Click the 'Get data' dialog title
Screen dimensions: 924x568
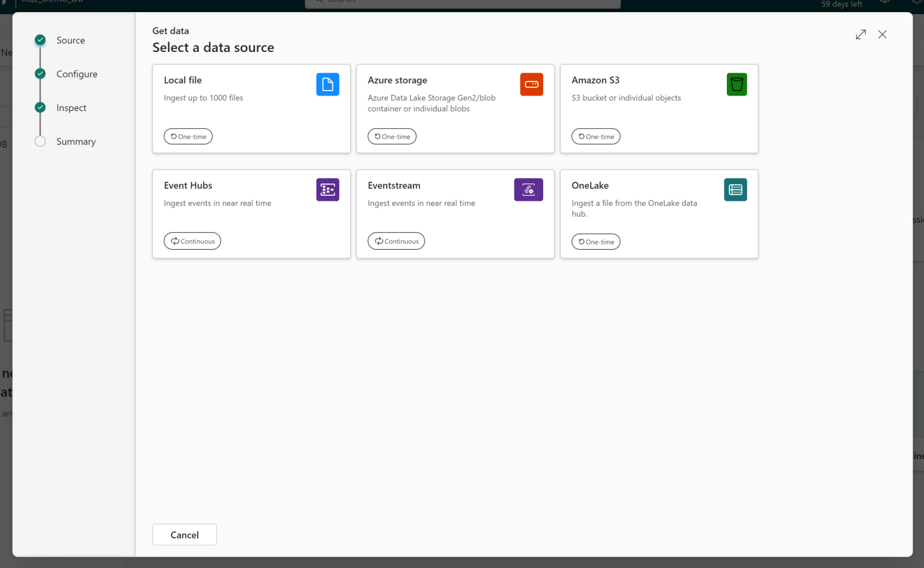pos(171,31)
